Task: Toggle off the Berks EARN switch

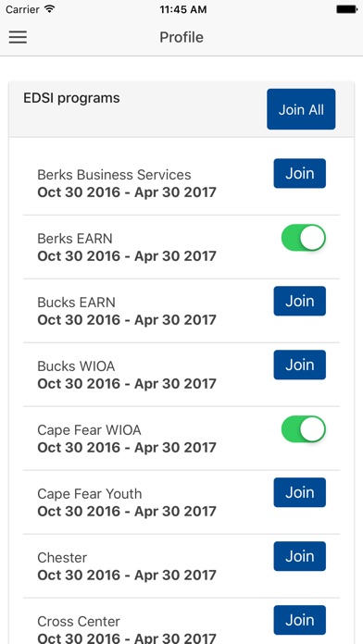Action: pyautogui.click(x=304, y=238)
